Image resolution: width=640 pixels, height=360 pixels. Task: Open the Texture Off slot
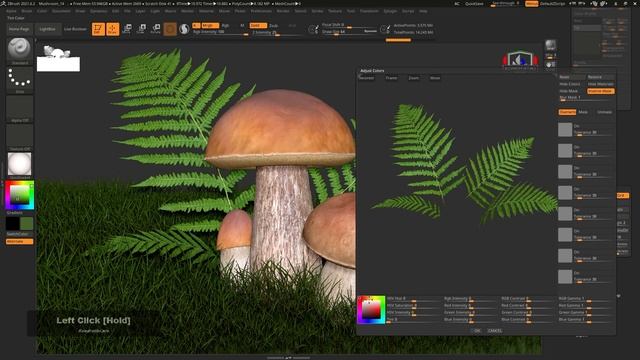click(19, 137)
